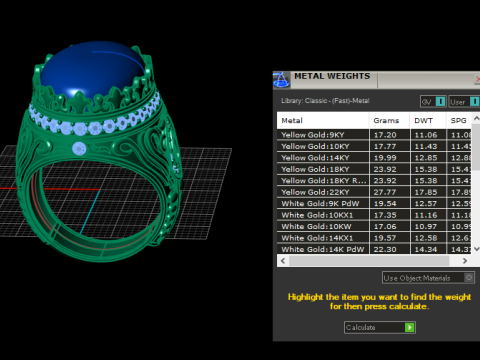Screen dimensions: 480x360
Task: Select the Yellow Gold:9KY row
Action: [x=374, y=135]
